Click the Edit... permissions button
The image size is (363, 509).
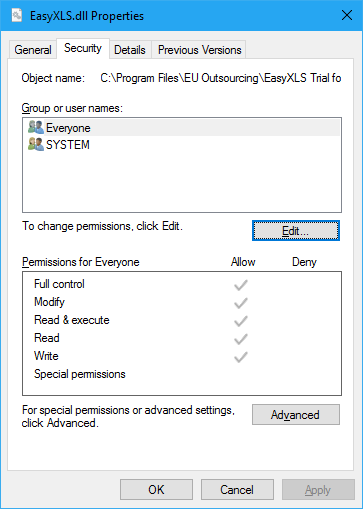tap(296, 230)
